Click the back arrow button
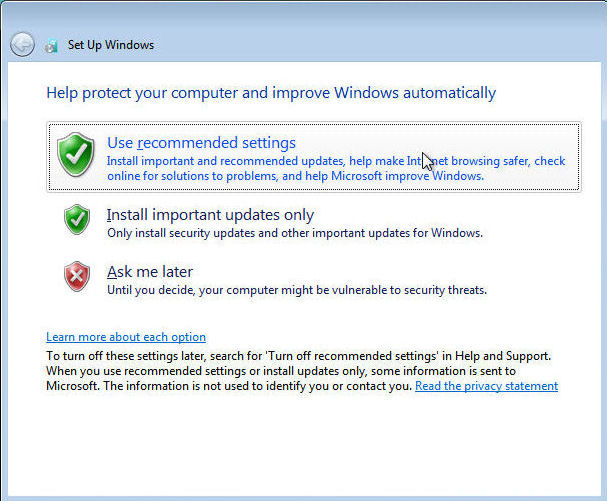The width and height of the screenshot is (607, 501). 22,44
